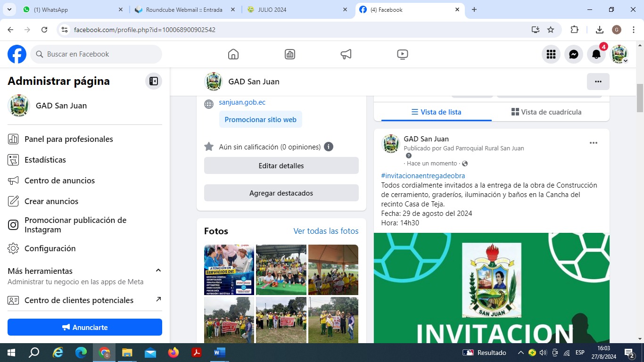Select the Vista de lista tab

point(436,112)
